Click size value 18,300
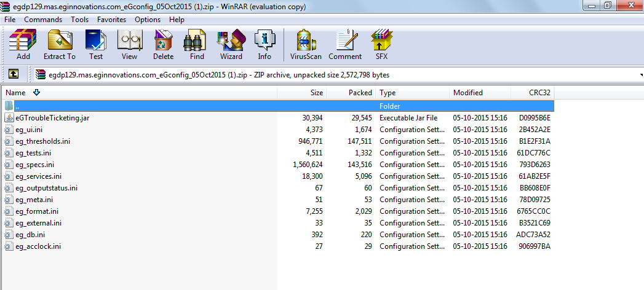 (312, 176)
